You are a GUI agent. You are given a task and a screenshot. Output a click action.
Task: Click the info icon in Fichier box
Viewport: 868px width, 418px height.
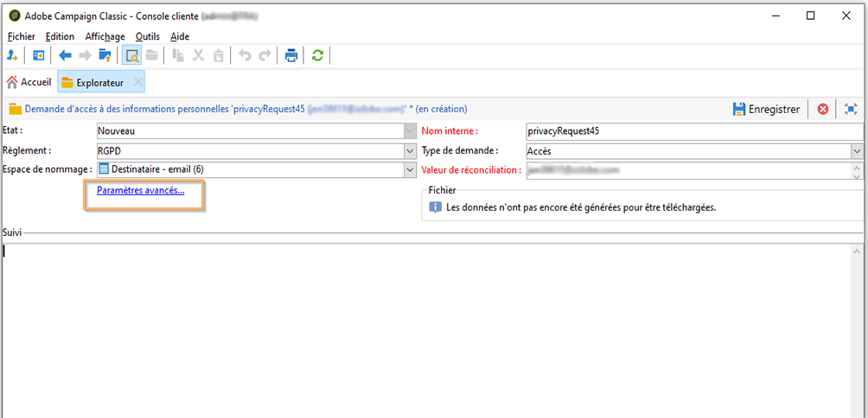click(x=437, y=208)
